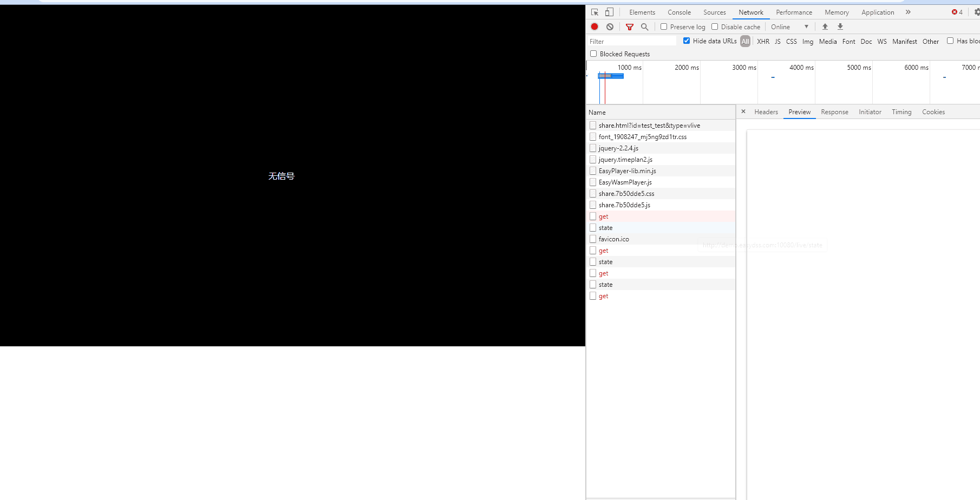This screenshot has height=500, width=980.
Task: Click the import HAR upload icon
Action: click(x=825, y=27)
